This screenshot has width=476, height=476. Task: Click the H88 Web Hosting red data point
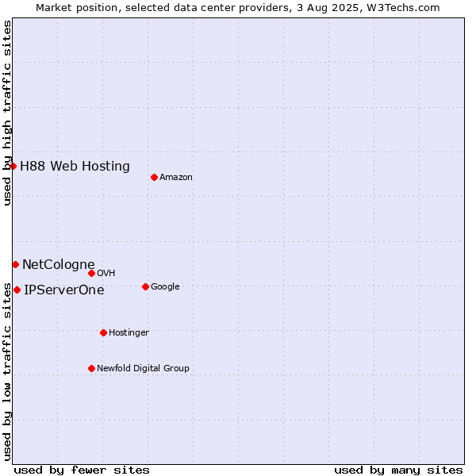[13, 166]
